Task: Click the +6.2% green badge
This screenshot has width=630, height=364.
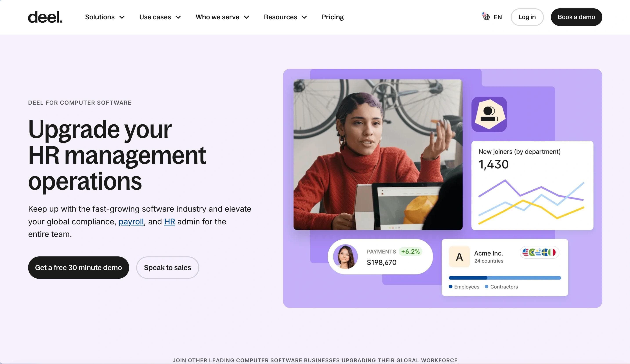Action: pyautogui.click(x=410, y=252)
